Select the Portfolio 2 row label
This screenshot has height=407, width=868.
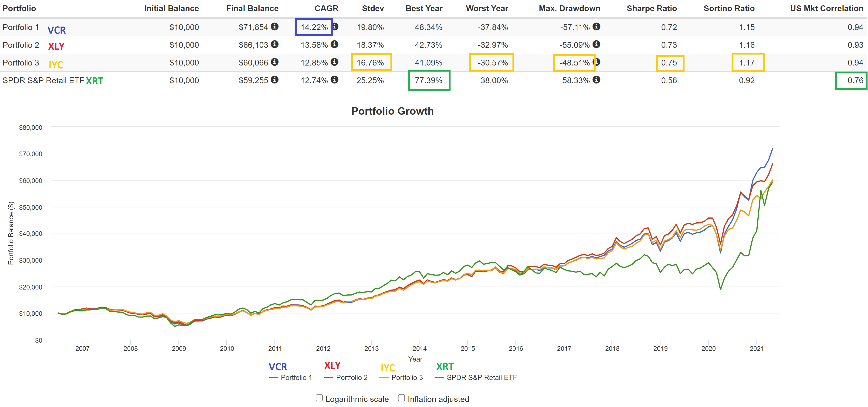21,45
